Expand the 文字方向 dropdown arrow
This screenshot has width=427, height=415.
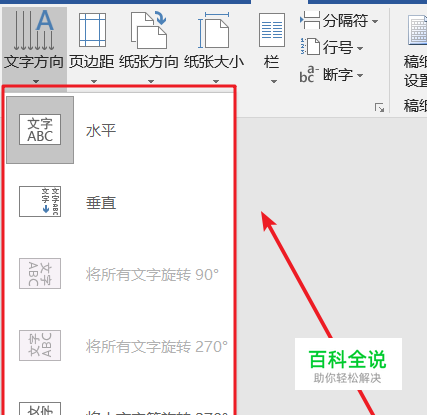[36, 81]
